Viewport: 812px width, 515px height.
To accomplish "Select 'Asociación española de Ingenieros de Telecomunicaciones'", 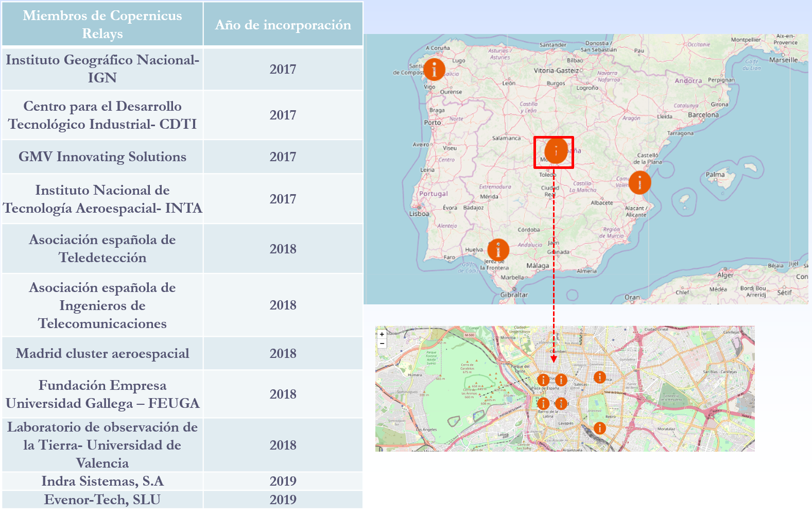I will (102, 305).
